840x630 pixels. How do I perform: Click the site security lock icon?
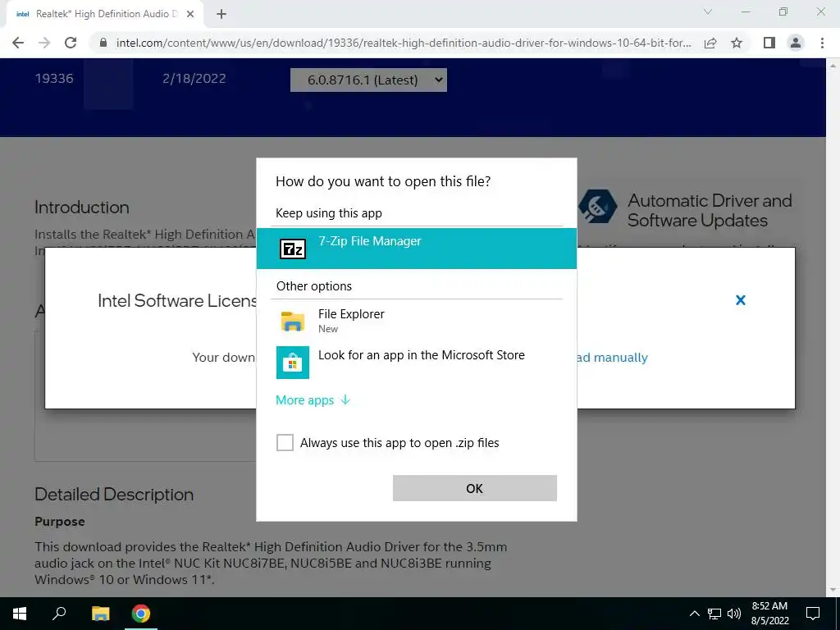point(103,43)
